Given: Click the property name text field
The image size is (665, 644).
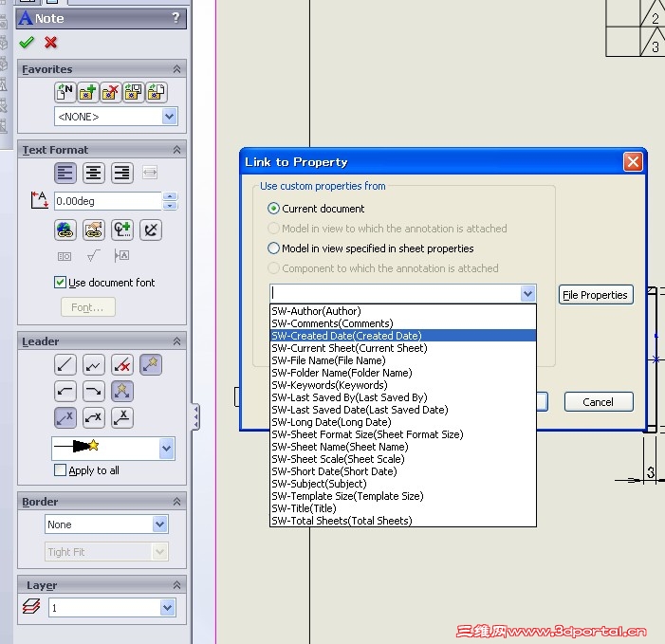Looking at the screenshot, I should (x=396, y=293).
